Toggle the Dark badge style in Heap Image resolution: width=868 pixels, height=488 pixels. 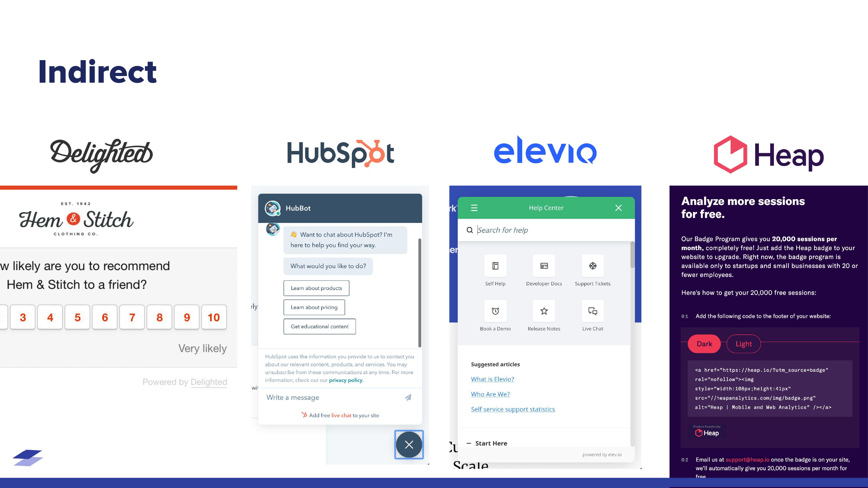(x=705, y=344)
